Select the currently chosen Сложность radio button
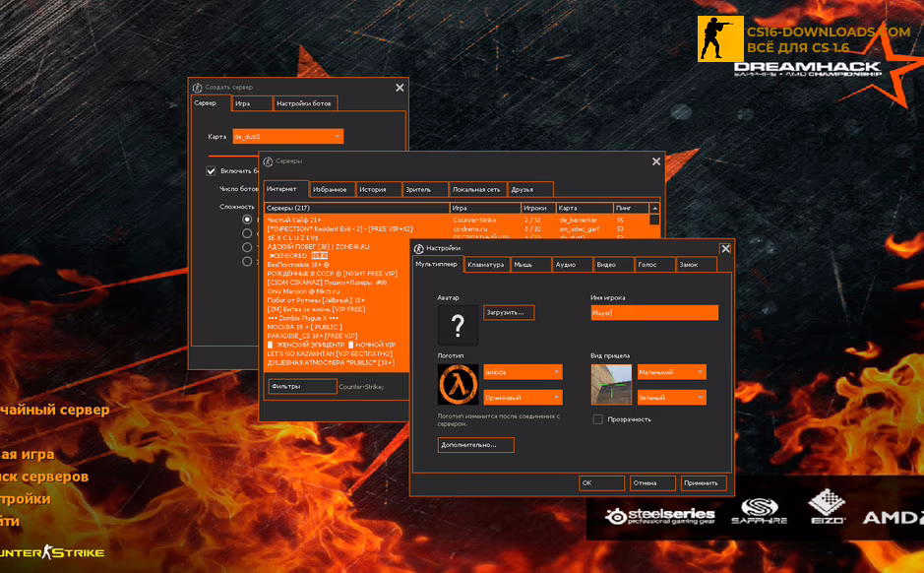Image resolution: width=924 pixels, height=573 pixels. tap(247, 220)
